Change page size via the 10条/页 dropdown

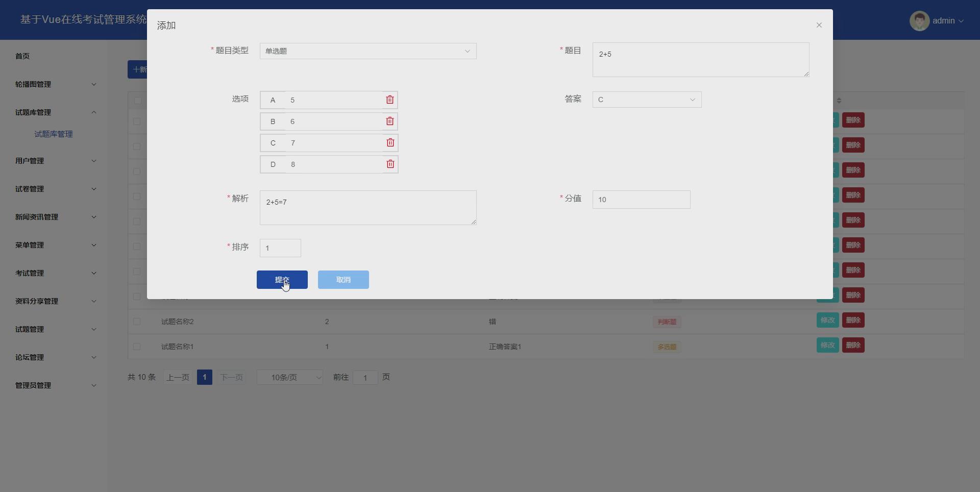(x=289, y=377)
